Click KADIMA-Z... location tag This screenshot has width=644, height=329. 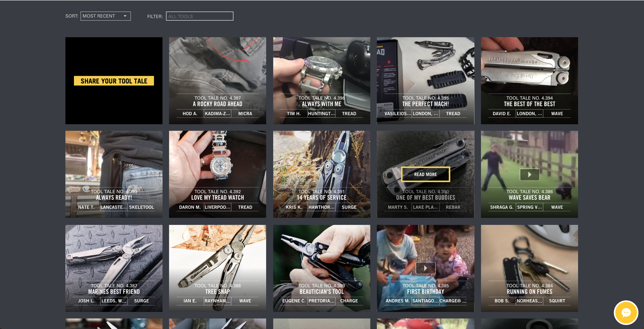pyautogui.click(x=217, y=114)
